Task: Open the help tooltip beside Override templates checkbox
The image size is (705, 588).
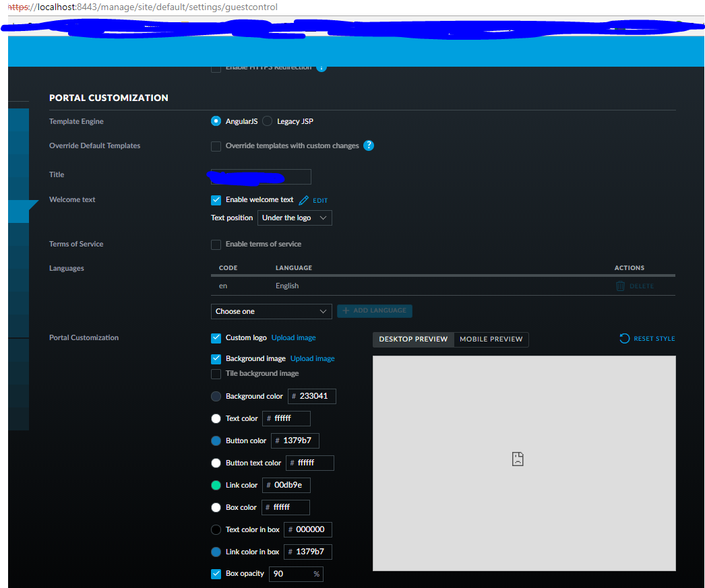Action: pyautogui.click(x=369, y=146)
